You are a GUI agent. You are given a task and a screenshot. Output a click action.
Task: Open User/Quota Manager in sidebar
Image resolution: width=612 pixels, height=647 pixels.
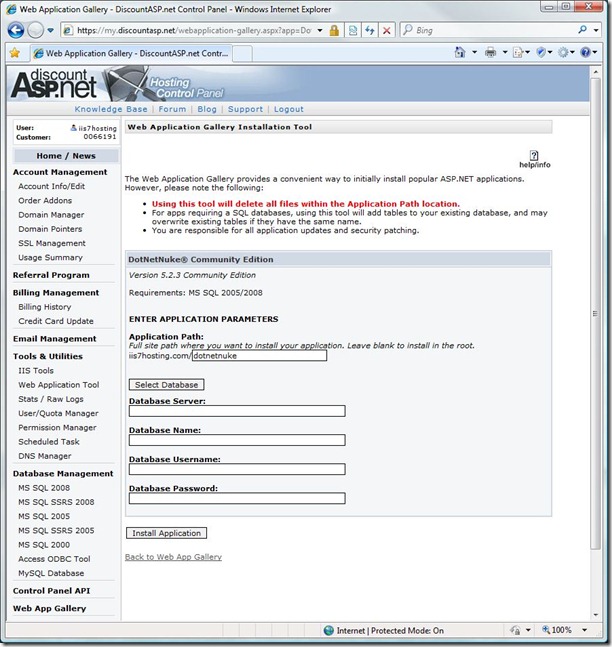click(x=58, y=413)
